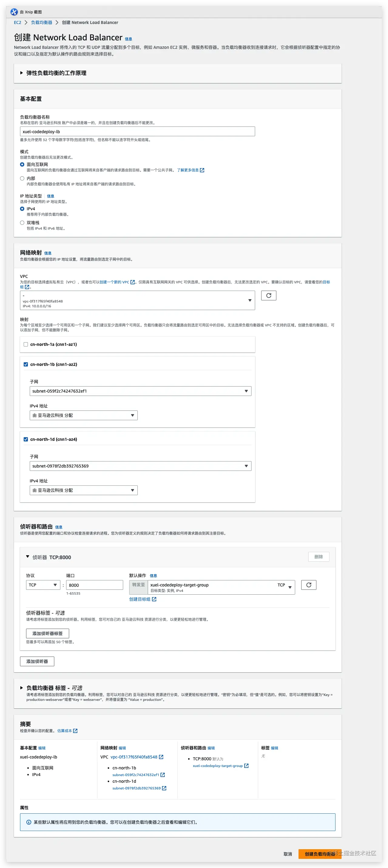Uncheck cn-north-1b availability zone

tap(26, 364)
